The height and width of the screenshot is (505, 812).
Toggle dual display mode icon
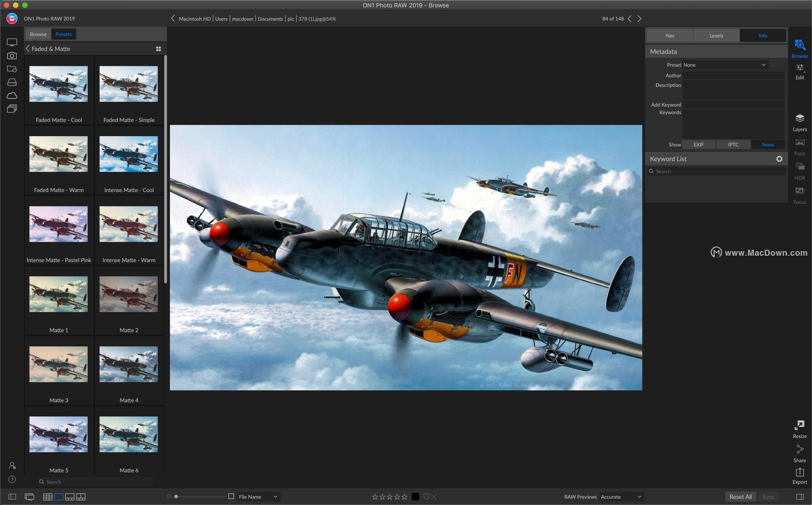click(x=29, y=497)
